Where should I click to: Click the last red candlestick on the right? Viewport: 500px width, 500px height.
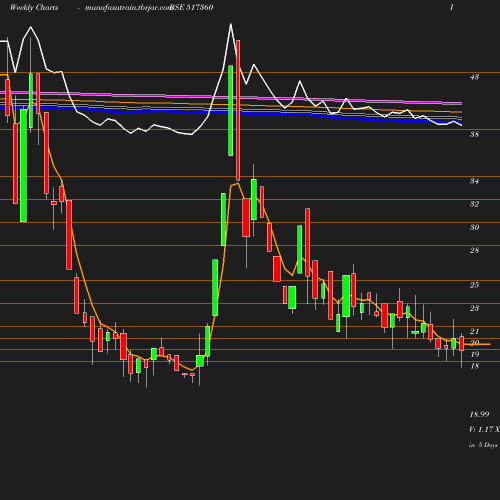click(x=462, y=344)
